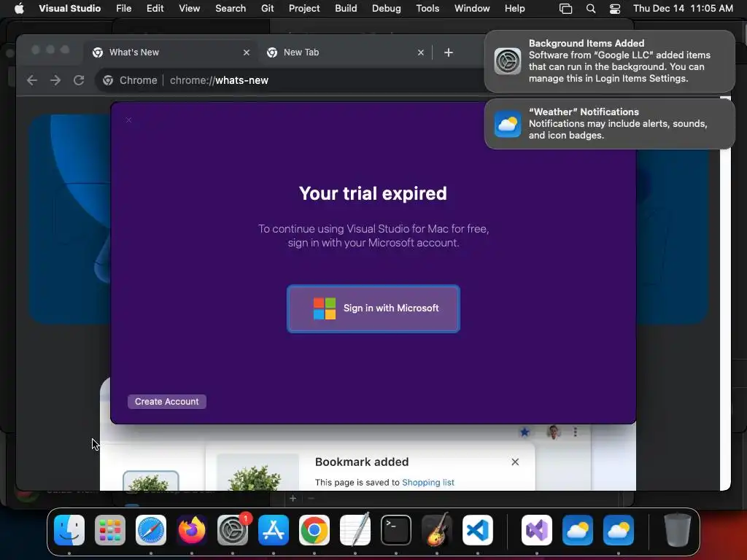Click the Create Account button

[167, 402]
